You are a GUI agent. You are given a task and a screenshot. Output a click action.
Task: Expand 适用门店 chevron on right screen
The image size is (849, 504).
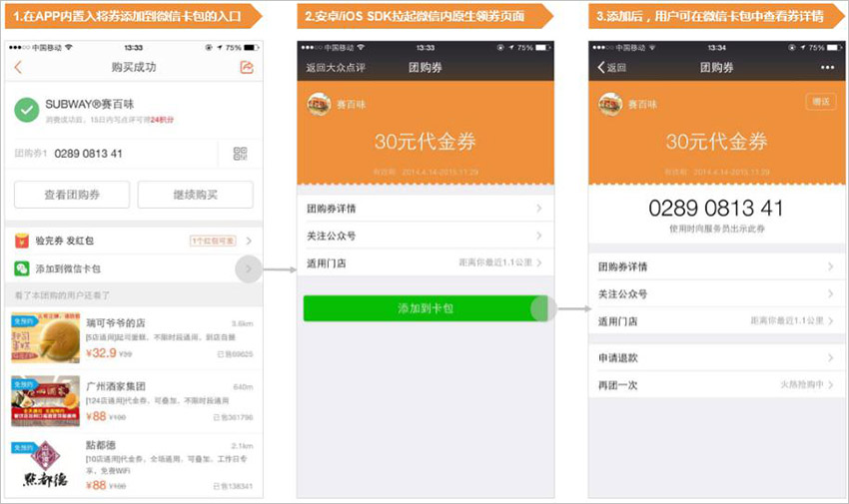tap(831, 321)
